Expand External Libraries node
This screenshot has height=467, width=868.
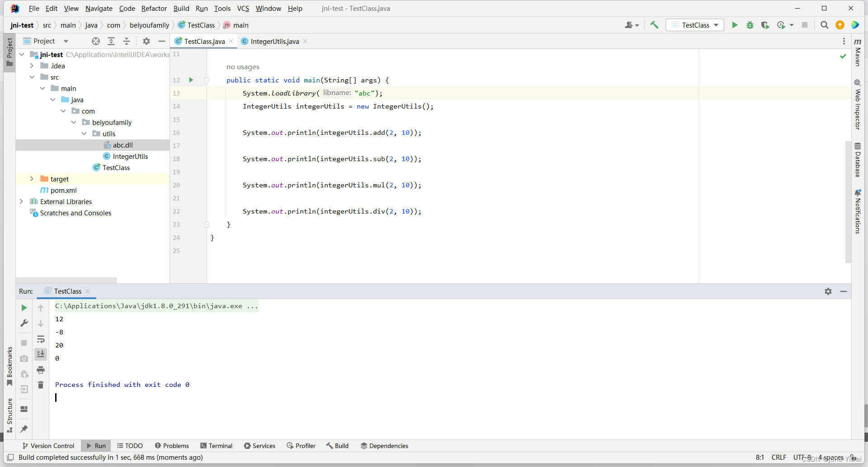(x=22, y=201)
